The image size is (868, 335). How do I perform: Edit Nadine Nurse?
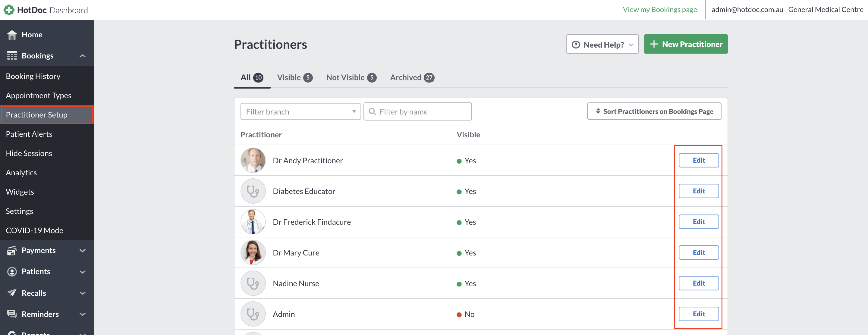699,283
